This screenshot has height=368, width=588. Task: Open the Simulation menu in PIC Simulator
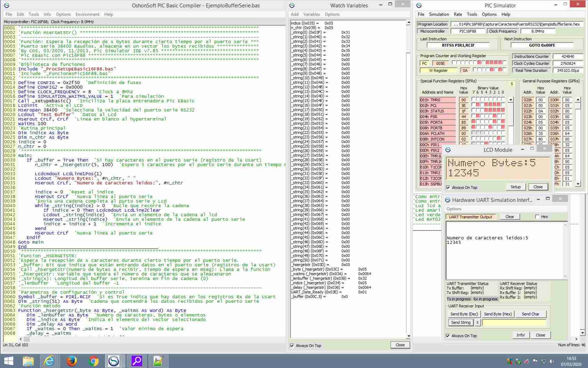439,14
